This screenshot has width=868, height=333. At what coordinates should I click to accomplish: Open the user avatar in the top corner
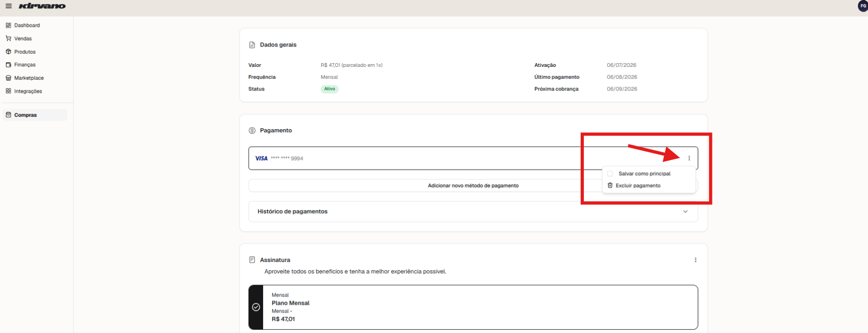863,6
